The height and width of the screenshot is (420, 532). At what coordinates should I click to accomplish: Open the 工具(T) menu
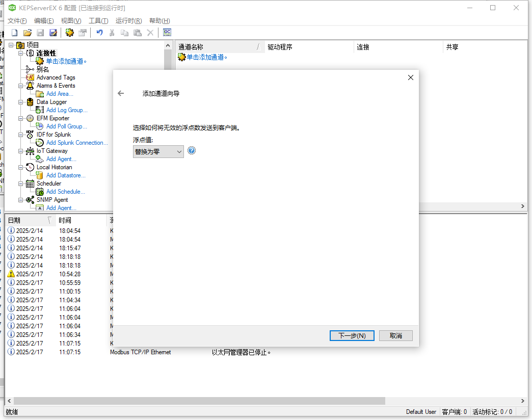tap(98, 21)
